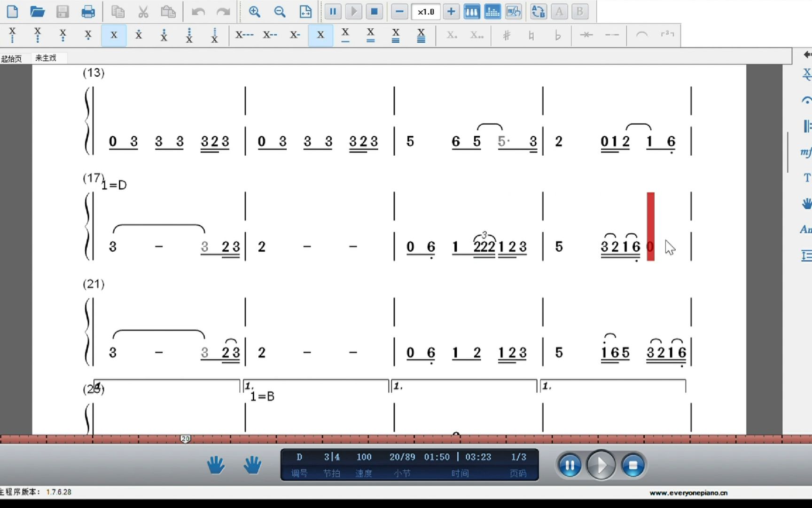Enable A-B loop repeat
Viewport: 812px width, 508px height.
pos(538,12)
